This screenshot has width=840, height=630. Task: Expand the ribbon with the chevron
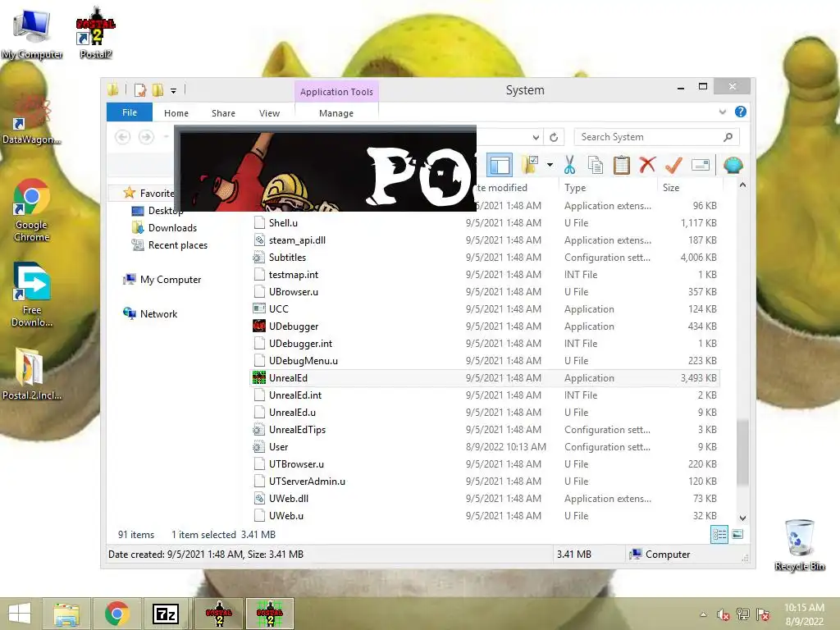click(x=722, y=112)
